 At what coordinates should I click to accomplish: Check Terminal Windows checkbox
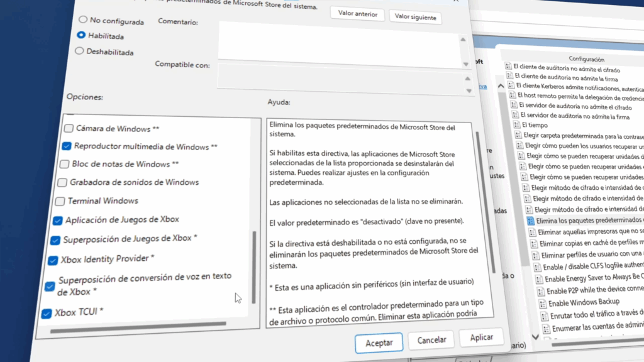[x=60, y=200]
